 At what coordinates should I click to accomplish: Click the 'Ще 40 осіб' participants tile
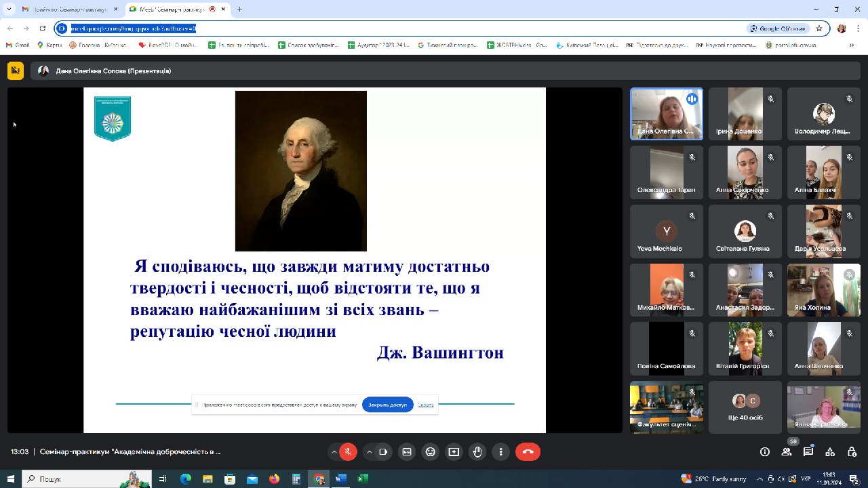[745, 407]
